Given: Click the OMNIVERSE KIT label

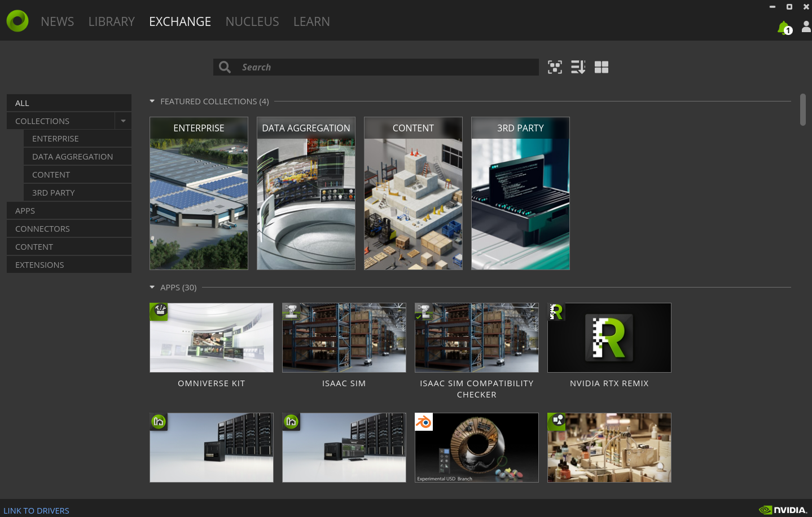Looking at the screenshot, I should click(212, 383).
